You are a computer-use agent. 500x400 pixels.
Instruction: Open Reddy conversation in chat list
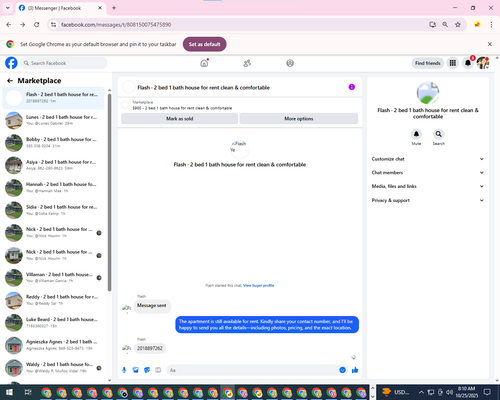coord(53,300)
